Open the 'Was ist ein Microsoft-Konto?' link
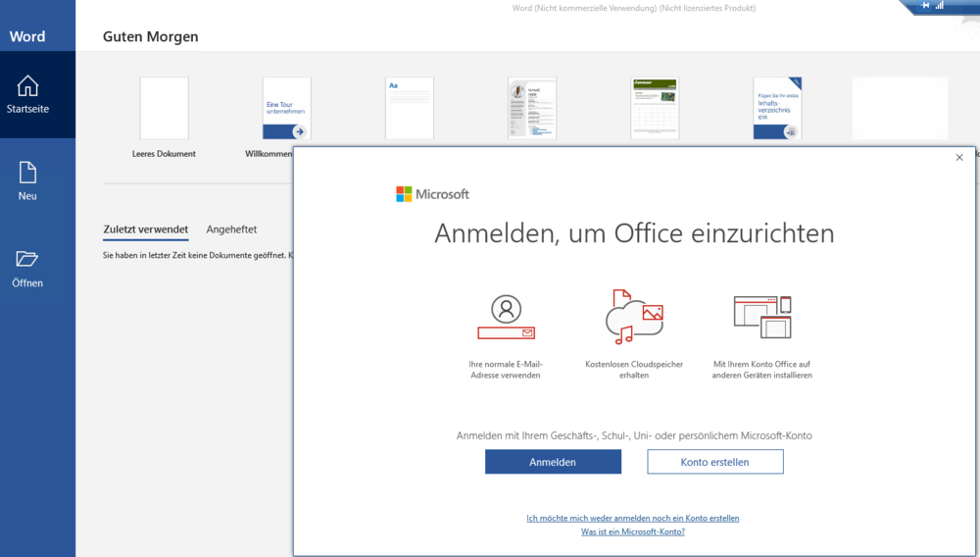Viewport: 980px width, 557px height. click(x=633, y=532)
